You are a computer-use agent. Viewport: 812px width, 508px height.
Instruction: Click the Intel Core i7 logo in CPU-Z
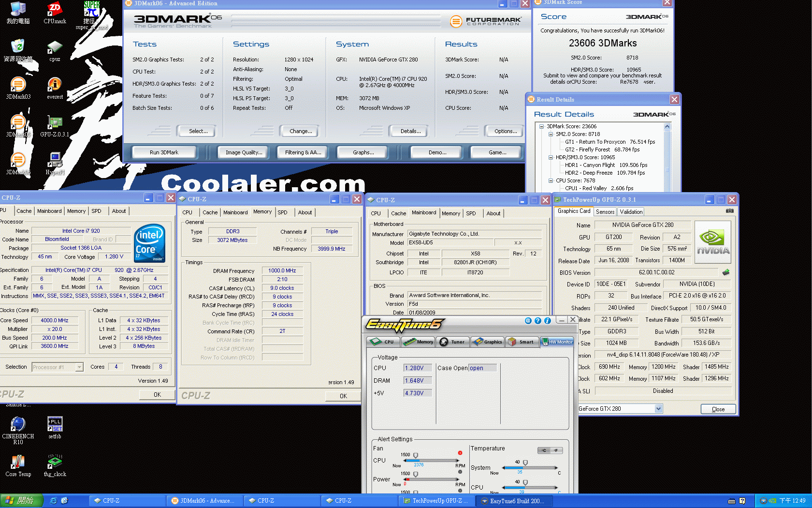[x=149, y=243]
